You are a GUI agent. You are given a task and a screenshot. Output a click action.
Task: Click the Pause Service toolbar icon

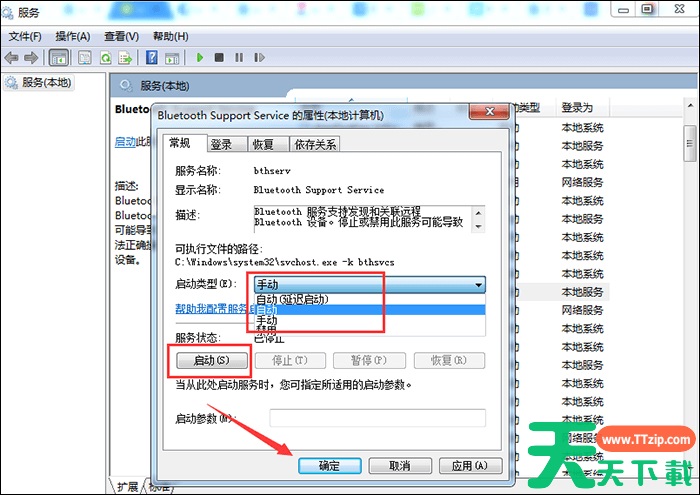coord(237,58)
